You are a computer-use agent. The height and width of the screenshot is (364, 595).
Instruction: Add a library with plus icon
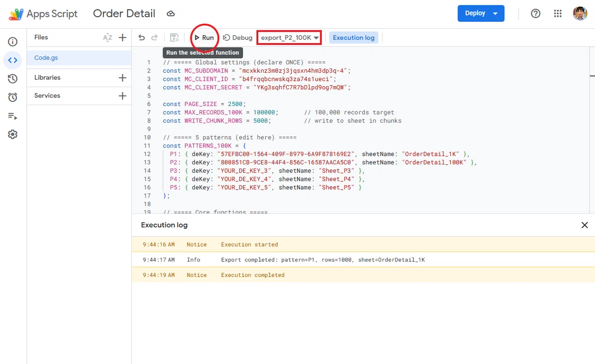(122, 78)
